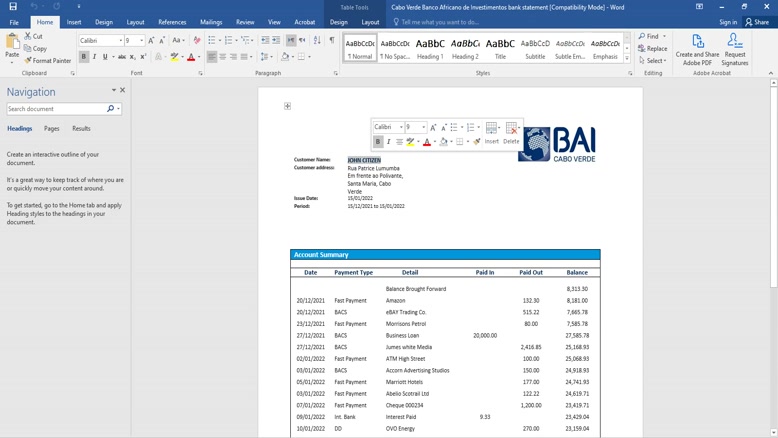
Task: Open the ribbon font name dropdown
Action: click(121, 41)
